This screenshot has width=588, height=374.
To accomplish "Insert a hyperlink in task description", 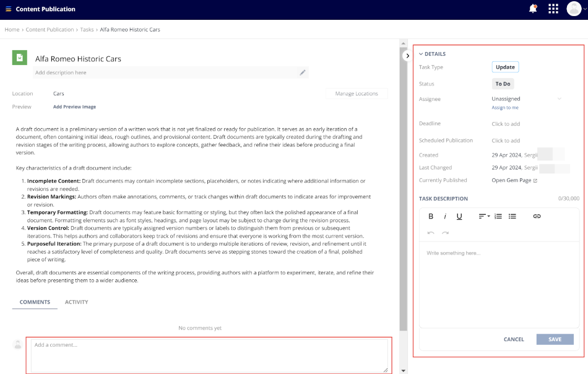I will pyautogui.click(x=537, y=216).
